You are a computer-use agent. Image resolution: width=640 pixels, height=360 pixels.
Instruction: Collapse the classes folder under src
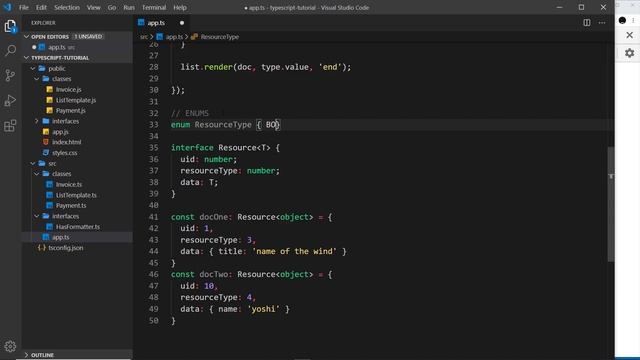click(x=37, y=174)
